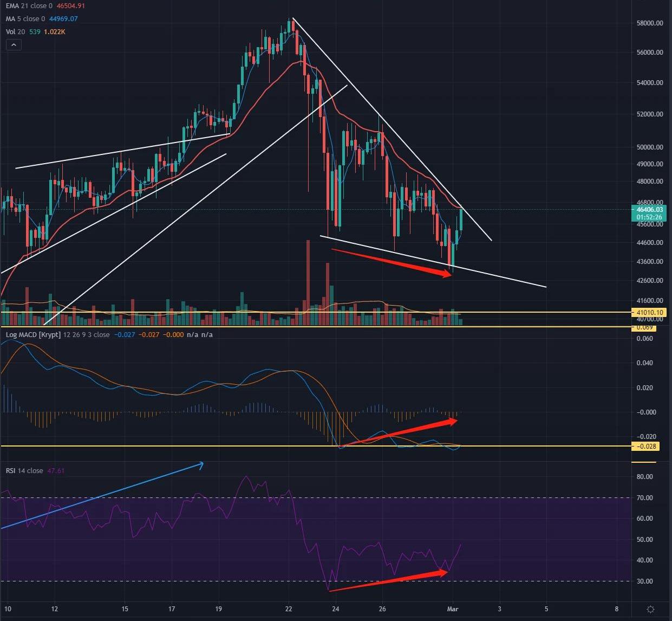Click the yellow -0.028 MACD level label
Screen dimensions: 672x621
click(x=647, y=447)
